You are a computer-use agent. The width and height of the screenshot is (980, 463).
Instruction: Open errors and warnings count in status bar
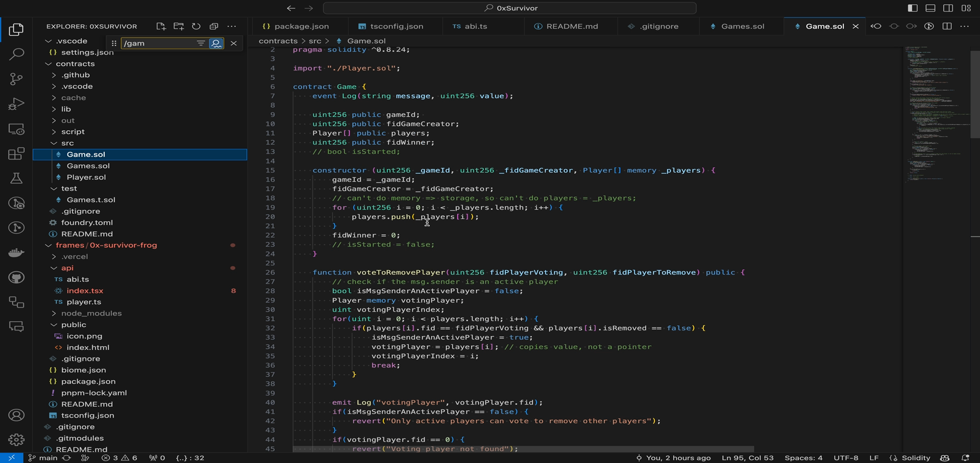[x=119, y=458]
